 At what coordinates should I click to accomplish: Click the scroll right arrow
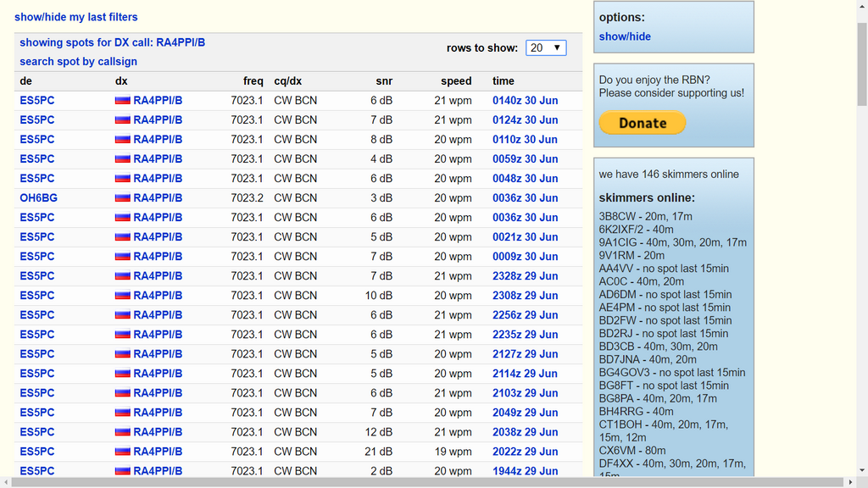(851, 482)
